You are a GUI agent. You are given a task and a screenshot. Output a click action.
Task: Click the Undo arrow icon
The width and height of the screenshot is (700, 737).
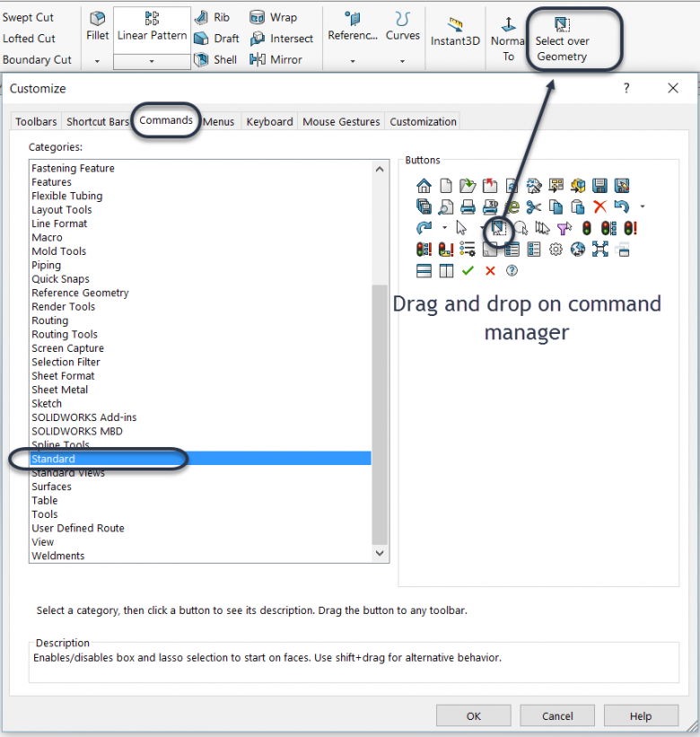click(622, 206)
